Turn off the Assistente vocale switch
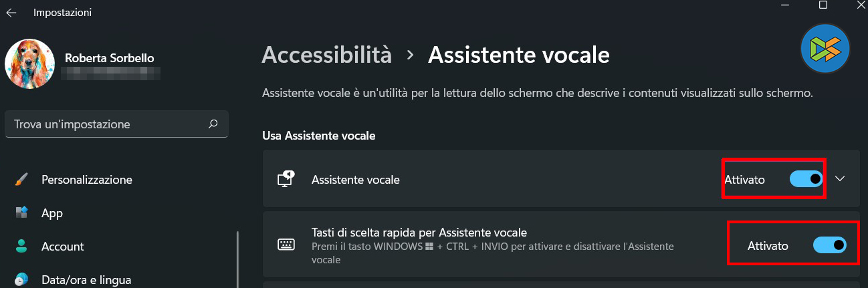The width and height of the screenshot is (868, 288). (806, 179)
